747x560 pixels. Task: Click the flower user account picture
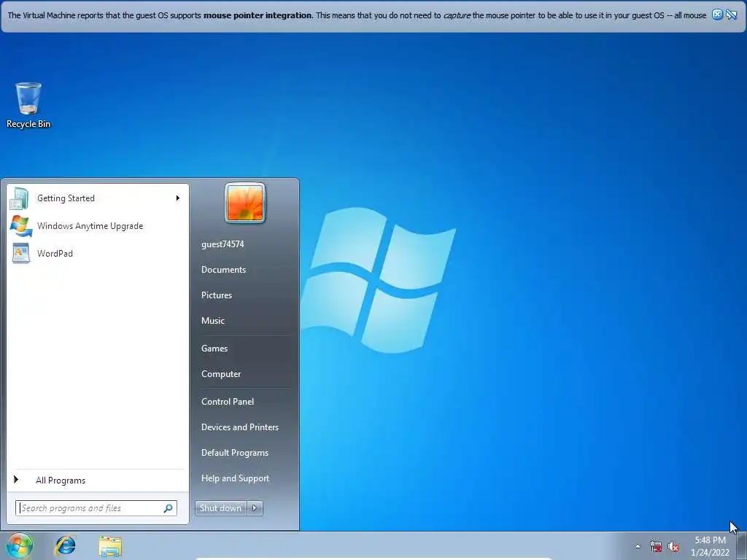tap(245, 203)
